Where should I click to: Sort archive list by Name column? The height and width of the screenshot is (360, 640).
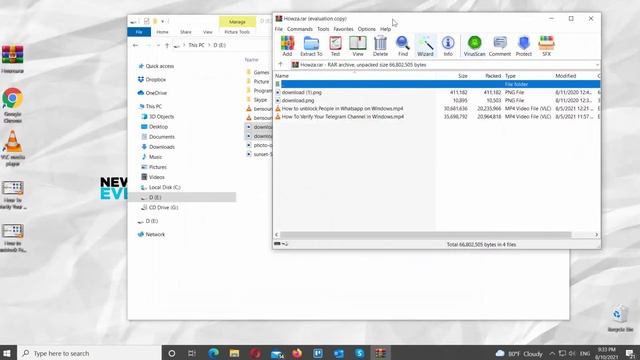pyautogui.click(x=282, y=76)
